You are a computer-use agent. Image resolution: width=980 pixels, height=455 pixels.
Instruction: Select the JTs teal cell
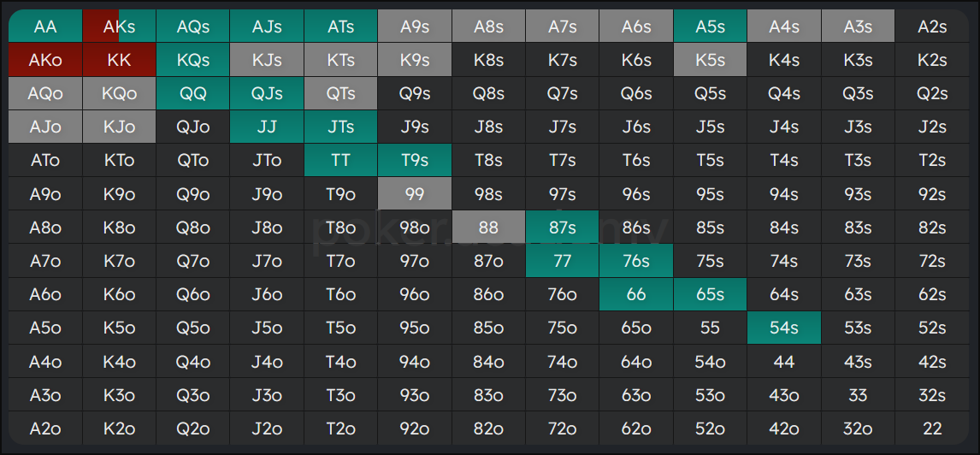pyautogui.click(x=340, y=127)
